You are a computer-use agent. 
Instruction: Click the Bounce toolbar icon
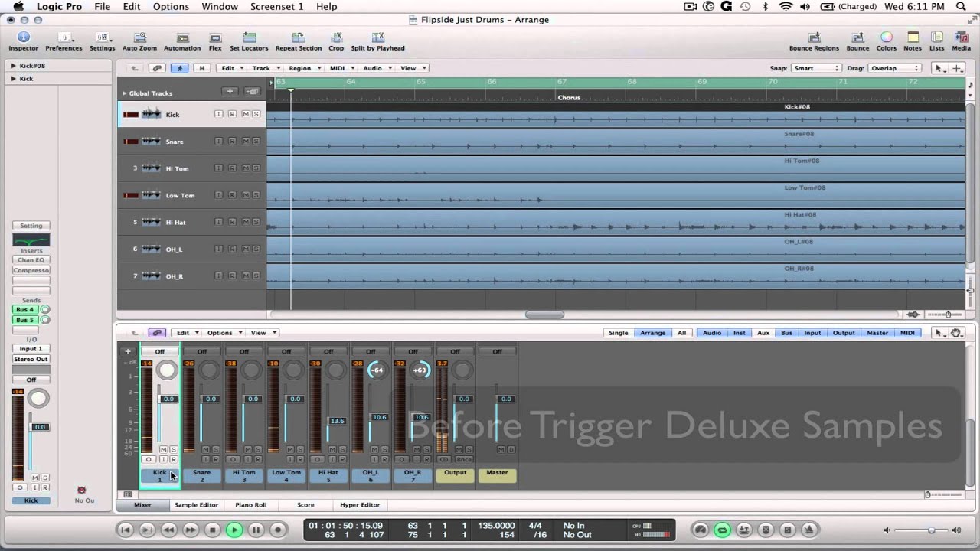pos(857,41)
